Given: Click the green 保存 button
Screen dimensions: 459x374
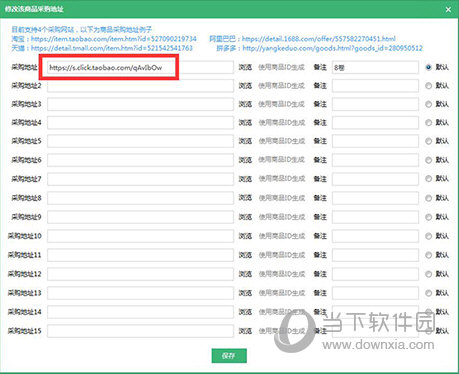Looking at the screenshot, I should (229, 356).
